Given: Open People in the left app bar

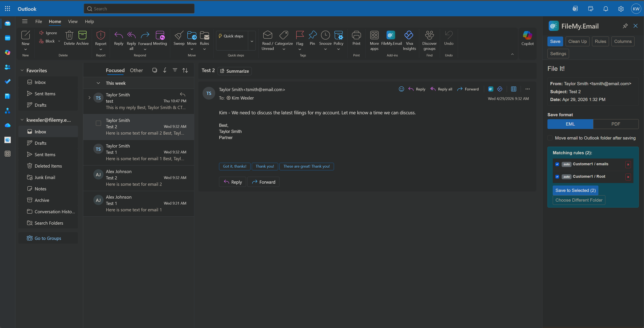Looking at the screenshot, I should click(x=8, y=67).
